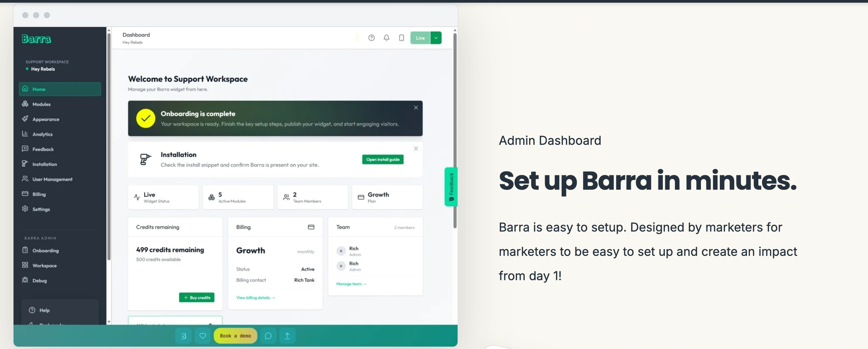Open the Home sidebar item
The height and width of the screenshot is (349, 868).
click(60, 89)
